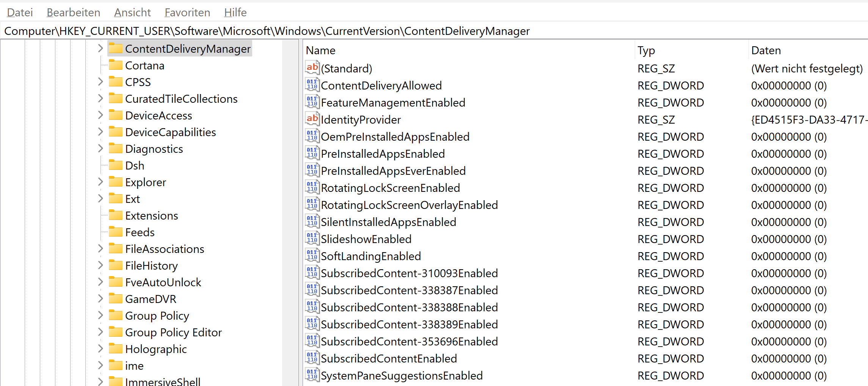Select the SystemPaneSuggestionsEnabled value name

tap(402, 375)
